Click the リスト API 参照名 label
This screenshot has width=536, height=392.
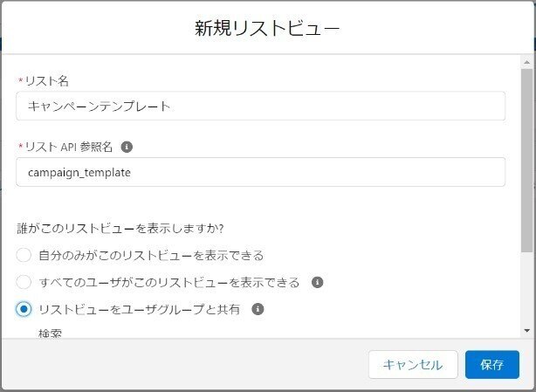(69, 147)
